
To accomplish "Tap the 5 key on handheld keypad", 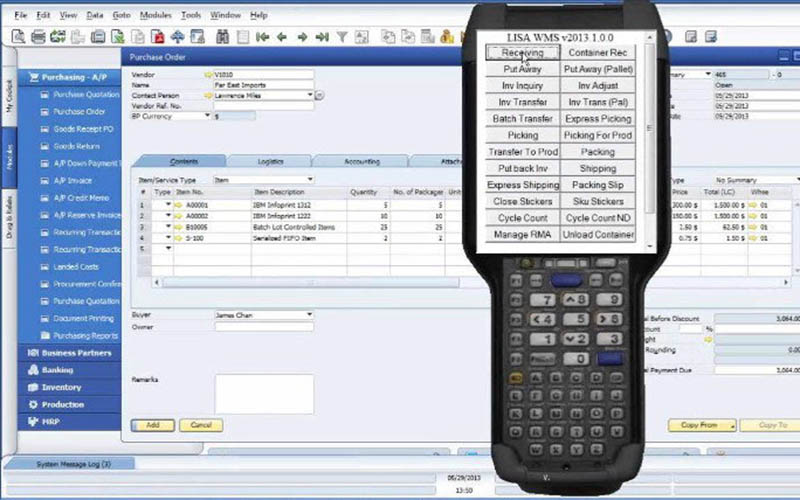I will coord(576,319).
